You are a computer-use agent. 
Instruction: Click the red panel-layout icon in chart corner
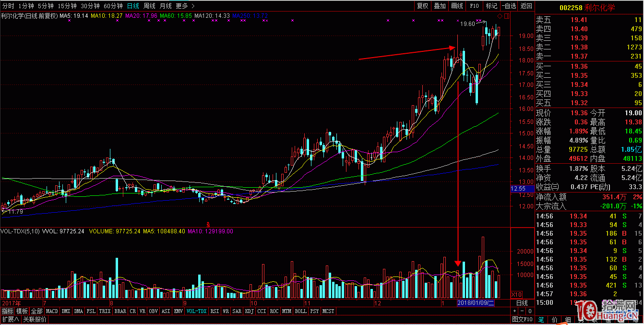[507, 16]
